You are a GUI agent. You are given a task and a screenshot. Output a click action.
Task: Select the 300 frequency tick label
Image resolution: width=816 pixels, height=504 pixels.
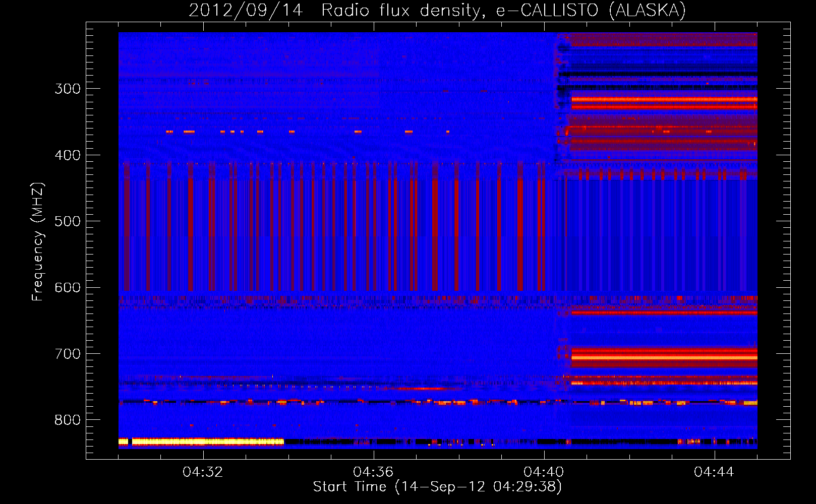[68, 89]
